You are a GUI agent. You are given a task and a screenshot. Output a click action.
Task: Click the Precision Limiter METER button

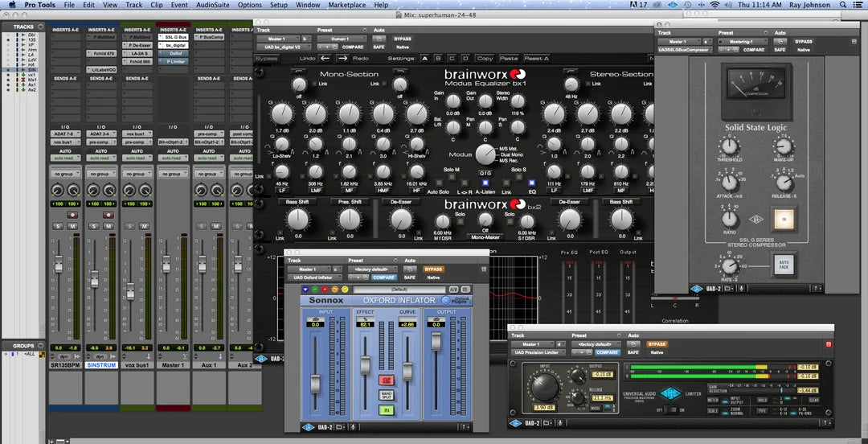pos(714,399)
